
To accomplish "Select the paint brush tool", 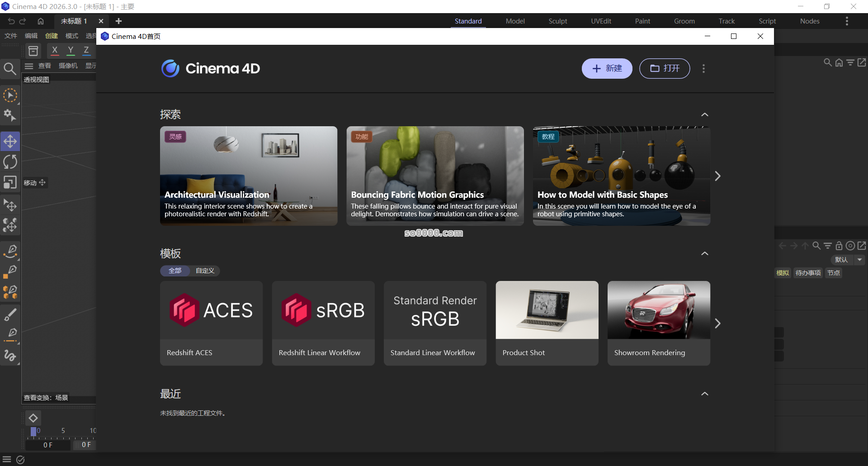I will pyautogui.click(x=10, y=314).
